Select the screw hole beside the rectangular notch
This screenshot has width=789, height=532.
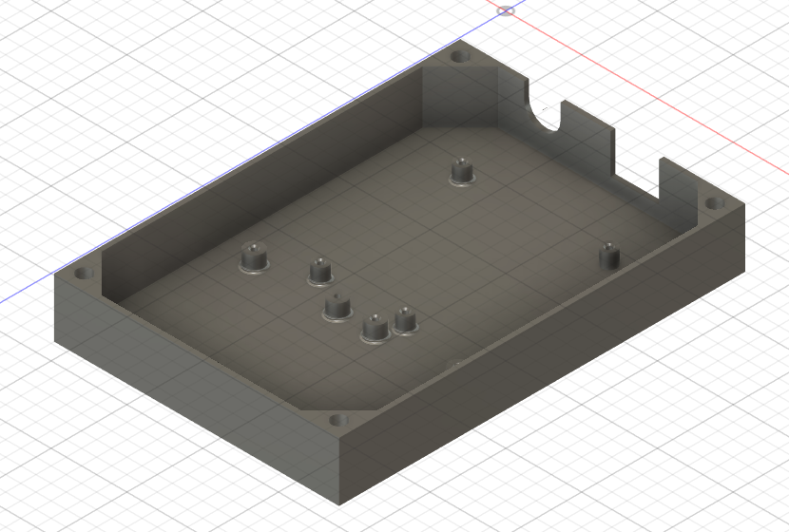(715, 203)
